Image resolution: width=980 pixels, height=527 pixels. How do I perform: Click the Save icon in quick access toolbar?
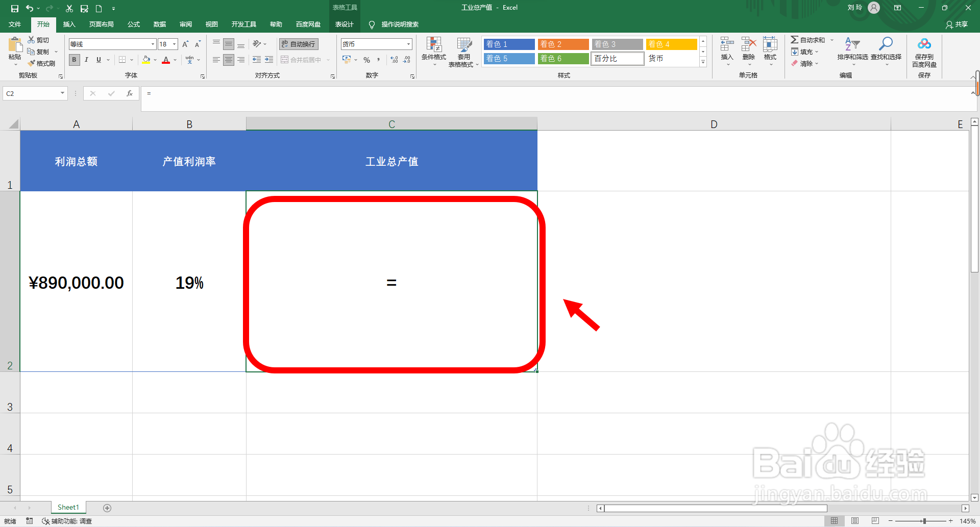pos(15,8)
